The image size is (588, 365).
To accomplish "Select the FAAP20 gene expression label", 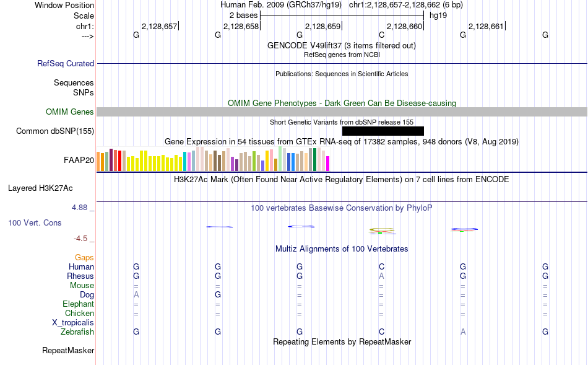I will click(79, 161).
